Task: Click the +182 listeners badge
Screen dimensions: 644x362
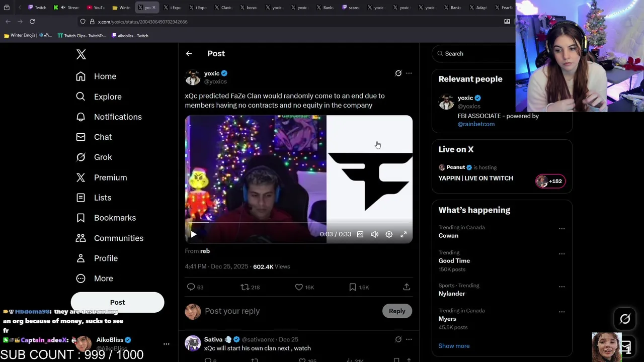Action: click(x=550, y=181)
